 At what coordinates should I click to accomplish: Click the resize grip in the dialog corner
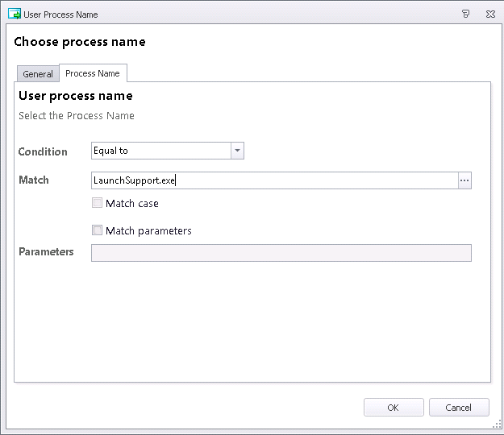[x=497, y=425]
